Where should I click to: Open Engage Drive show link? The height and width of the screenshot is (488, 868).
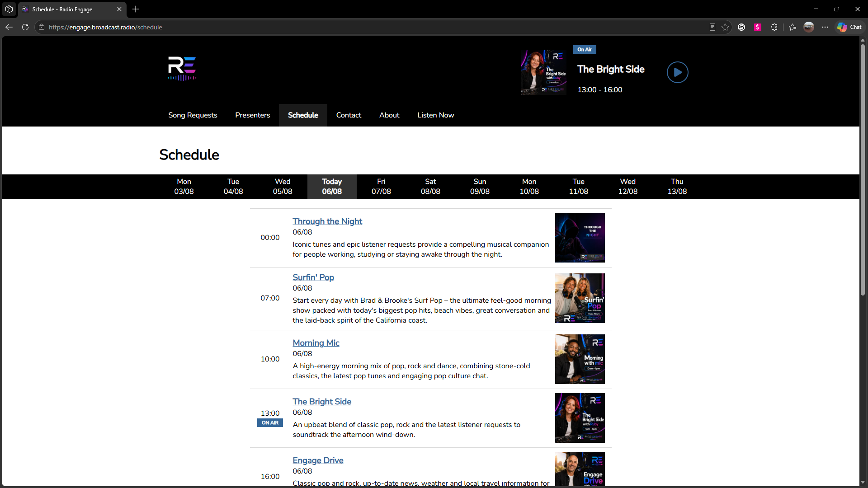[x=318, y=460]
